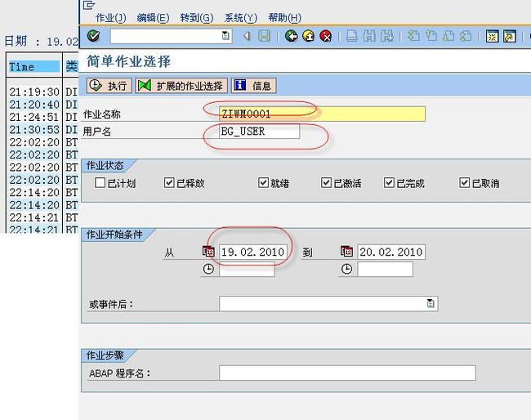Click the 扩展的作业选择 button
The width and height of the screenshot is (531, 420).
pyautogui.click(x=181, y=86)
